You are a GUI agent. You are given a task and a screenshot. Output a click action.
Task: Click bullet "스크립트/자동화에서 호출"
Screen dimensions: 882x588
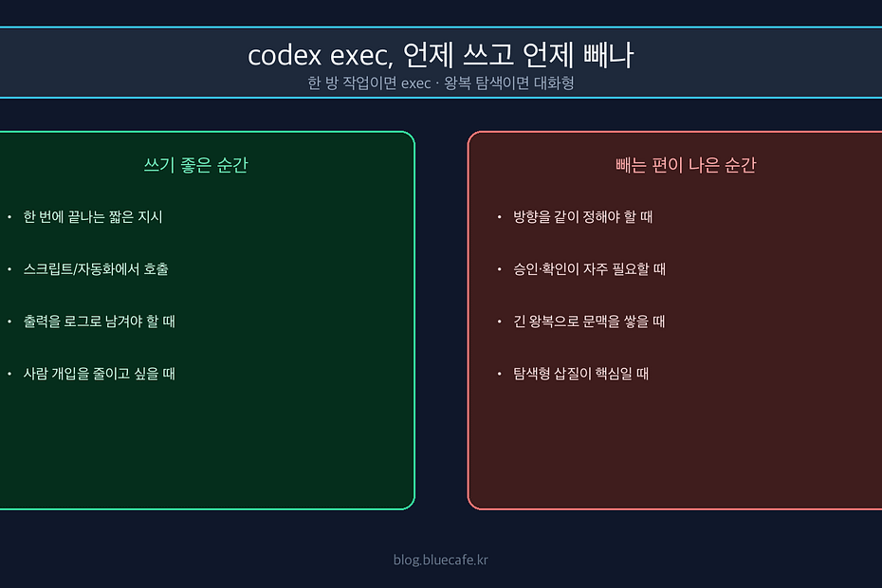[x=96, y=269]
